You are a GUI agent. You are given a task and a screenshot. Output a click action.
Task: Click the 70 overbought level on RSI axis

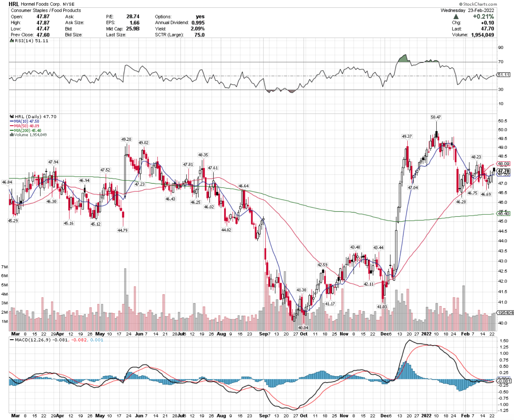tap(500, 62)
